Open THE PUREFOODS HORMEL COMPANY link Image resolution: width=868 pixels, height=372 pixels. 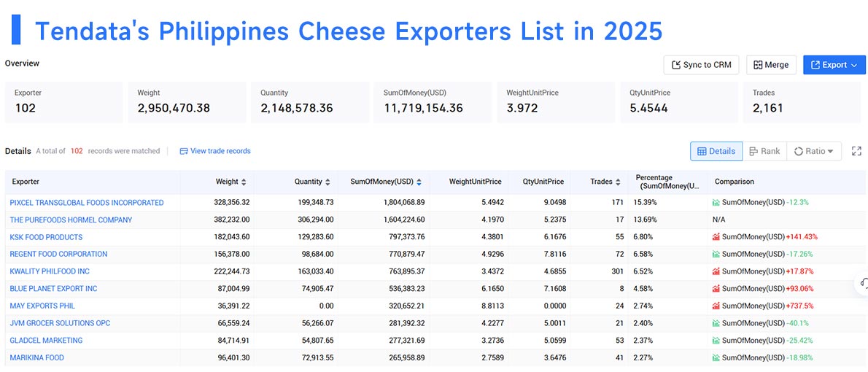pyautogui.click(x=71, y=220)
